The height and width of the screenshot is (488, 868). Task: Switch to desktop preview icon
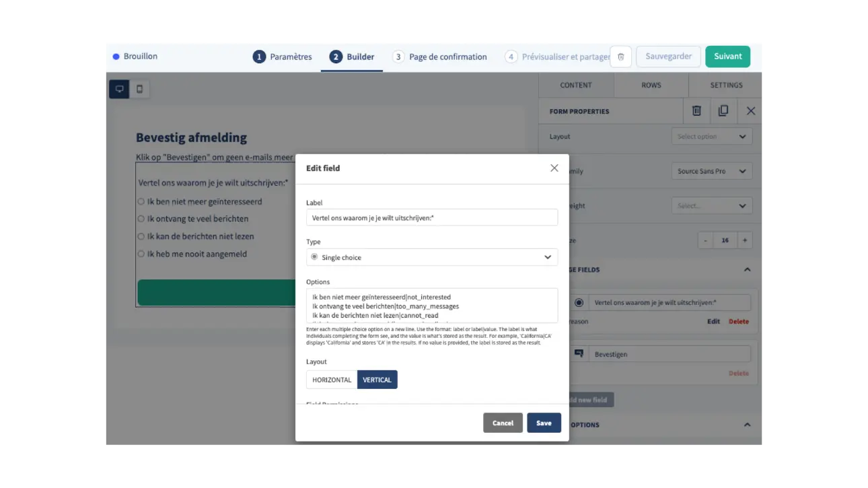tap(119, 89)
